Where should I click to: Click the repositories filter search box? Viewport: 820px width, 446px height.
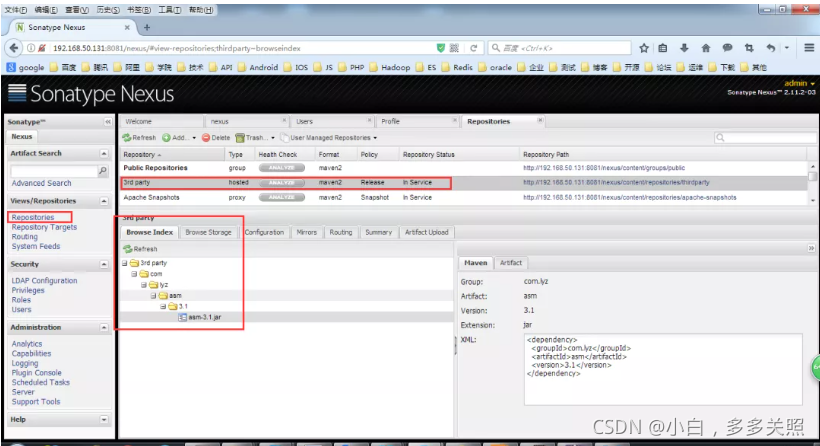tap(766, 138)
